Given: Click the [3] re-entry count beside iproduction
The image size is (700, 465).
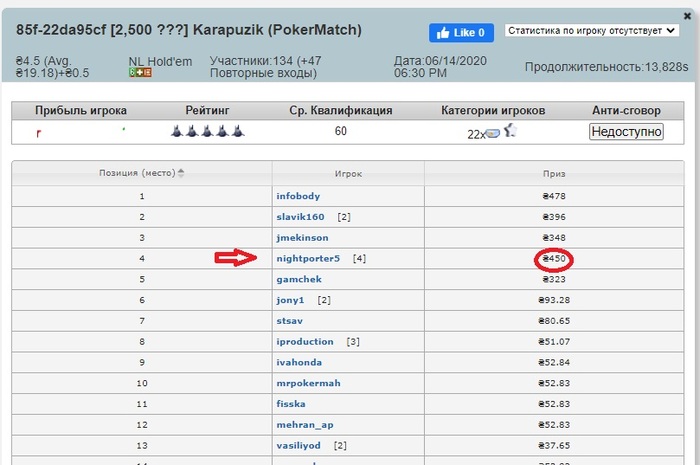Looking at the screenshot, I should tap(353, 341).
